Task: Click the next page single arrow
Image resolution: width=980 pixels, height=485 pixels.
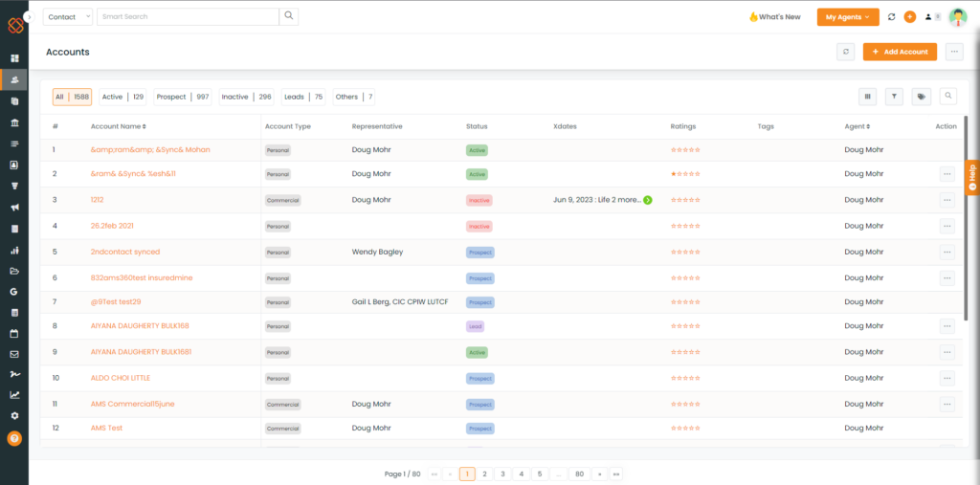Action: (x=599, y=474)
